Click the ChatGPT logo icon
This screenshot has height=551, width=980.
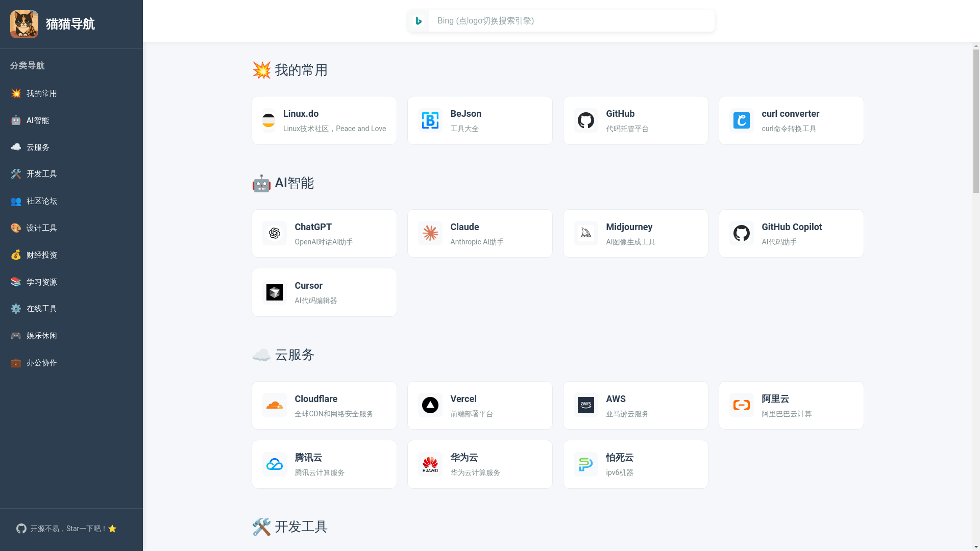pos(275,233)
